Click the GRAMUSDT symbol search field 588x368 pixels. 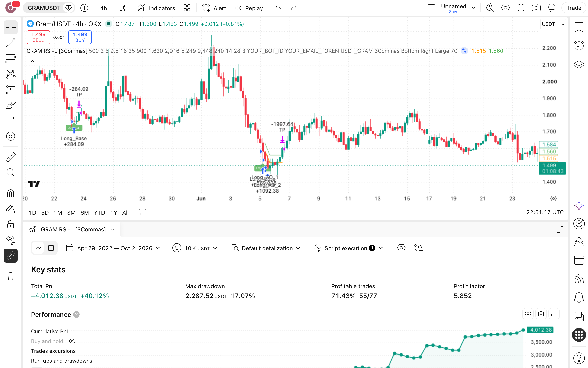point(44,8)
